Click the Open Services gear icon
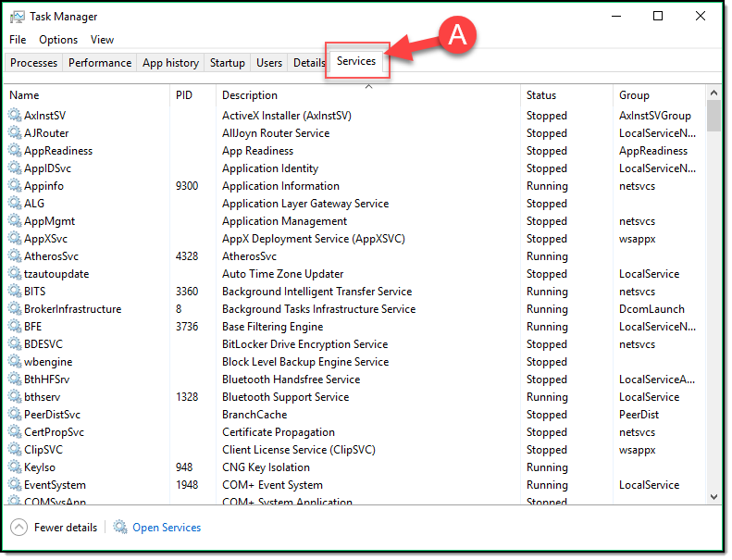Viewport: 732px width, 560px height. point(120,528)
